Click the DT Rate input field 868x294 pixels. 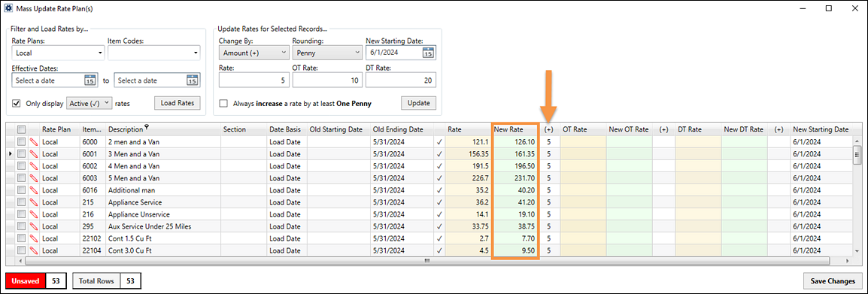pyautogui.click(x=401, y=80)
